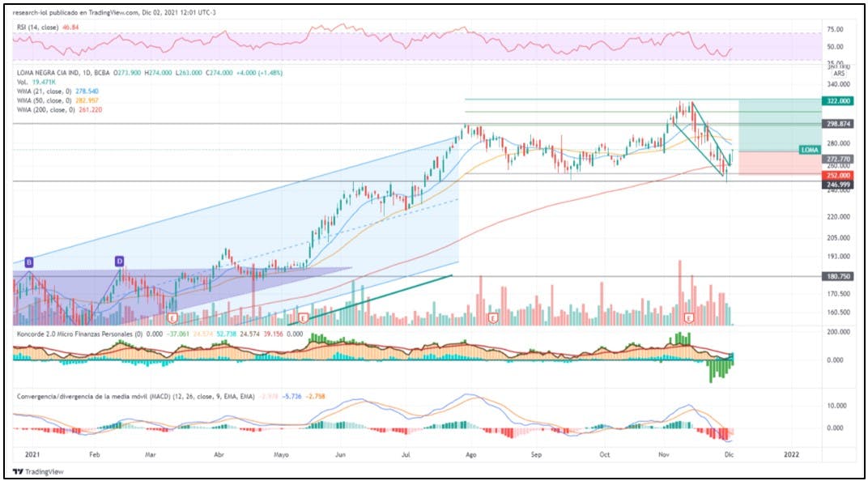This screenshot has height=481, width=868.
Task: Select the WMA (21, close, 0) legend
Action: point(57,92)
